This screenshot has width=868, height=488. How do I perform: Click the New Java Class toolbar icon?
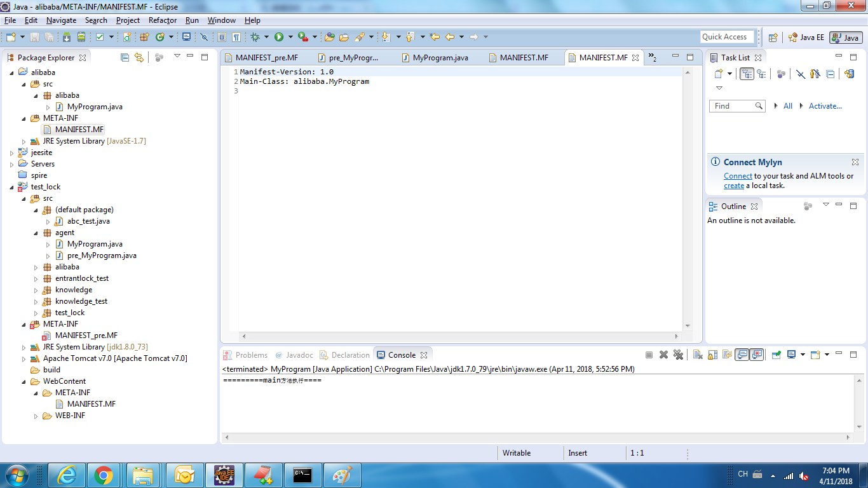point(160,37)
